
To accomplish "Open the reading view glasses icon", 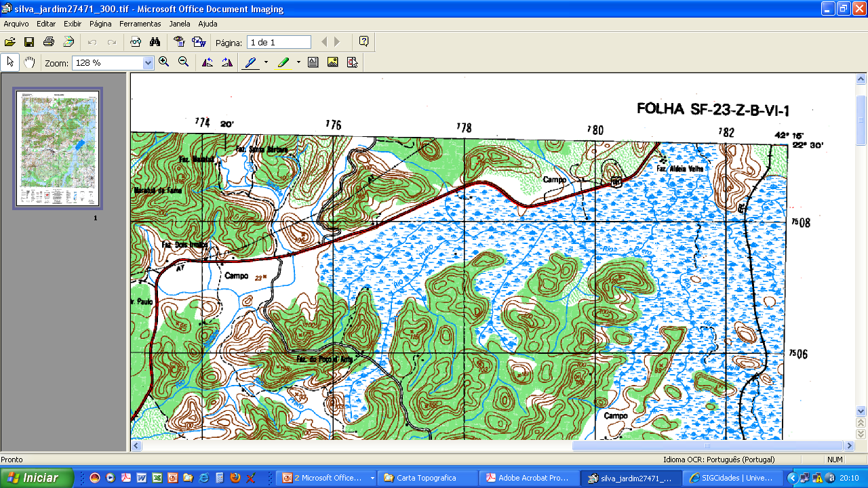I will pos(136,42).
